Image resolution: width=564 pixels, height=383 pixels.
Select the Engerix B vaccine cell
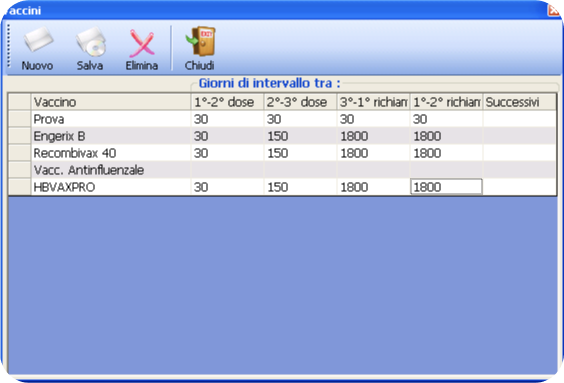111,136
